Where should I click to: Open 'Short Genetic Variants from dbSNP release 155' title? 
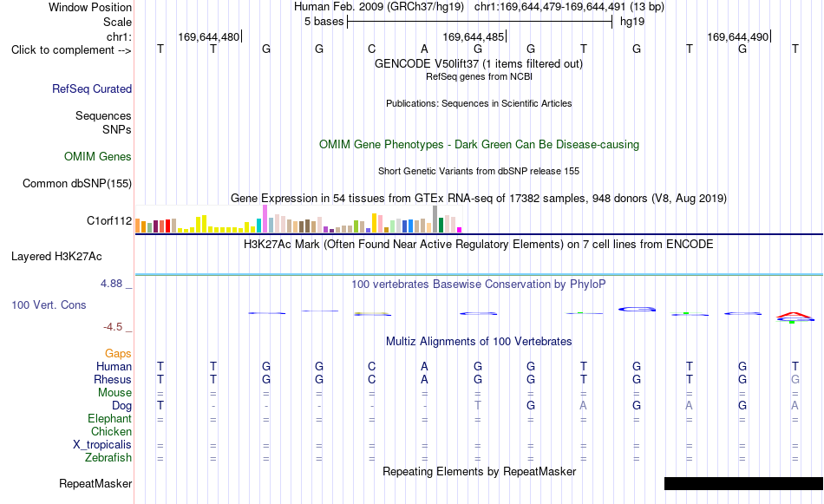pyautogui.click(x=479, y=172)
